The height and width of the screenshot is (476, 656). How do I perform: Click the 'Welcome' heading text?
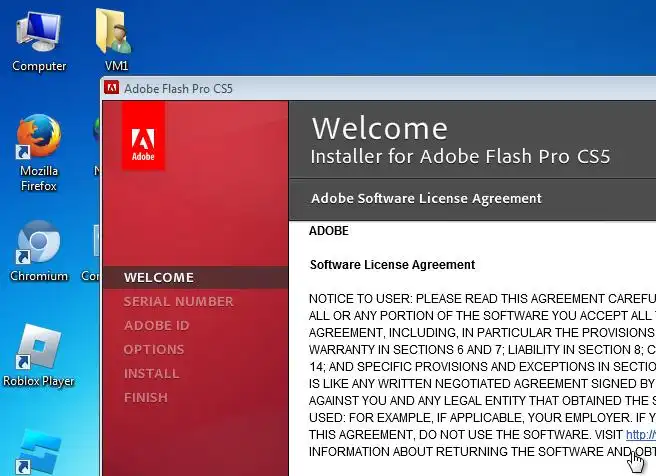380,128
